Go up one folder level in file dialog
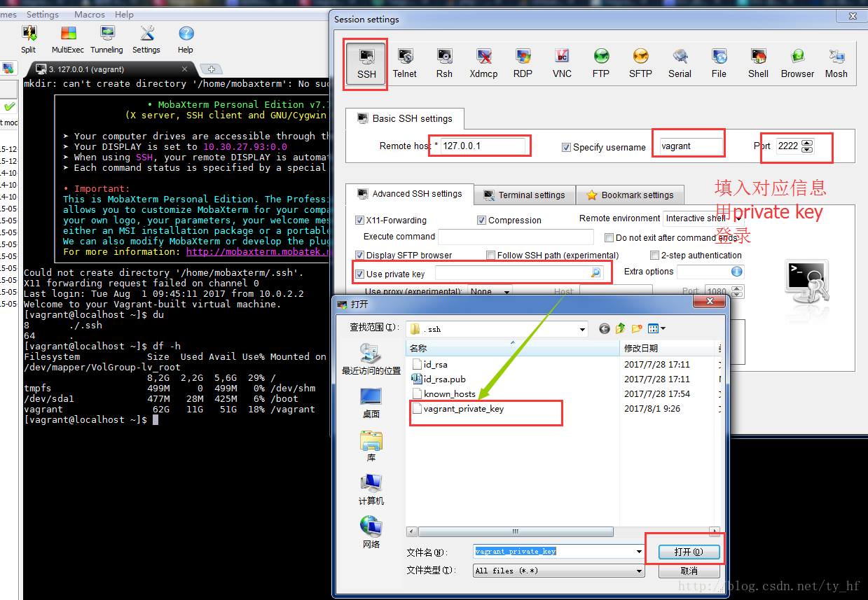 (621, 328)
